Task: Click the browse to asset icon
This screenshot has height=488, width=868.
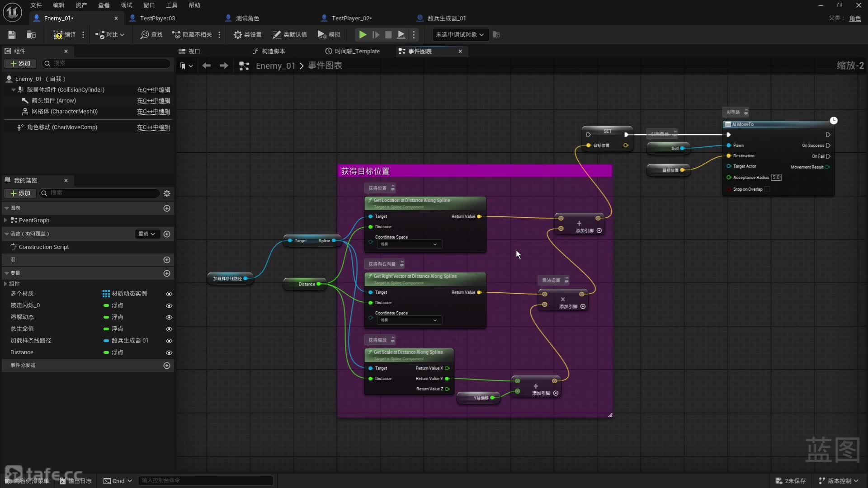Action: point(31,35)
